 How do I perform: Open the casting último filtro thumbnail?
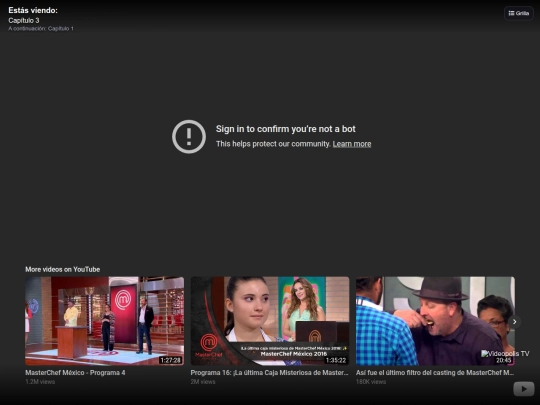pos(435,321)
